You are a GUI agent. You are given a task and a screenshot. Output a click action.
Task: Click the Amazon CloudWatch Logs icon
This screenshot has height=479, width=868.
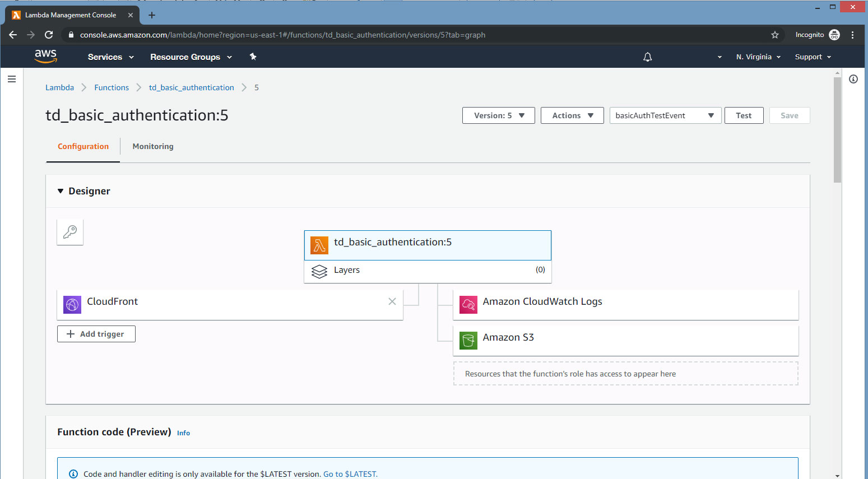click(468, 305)
